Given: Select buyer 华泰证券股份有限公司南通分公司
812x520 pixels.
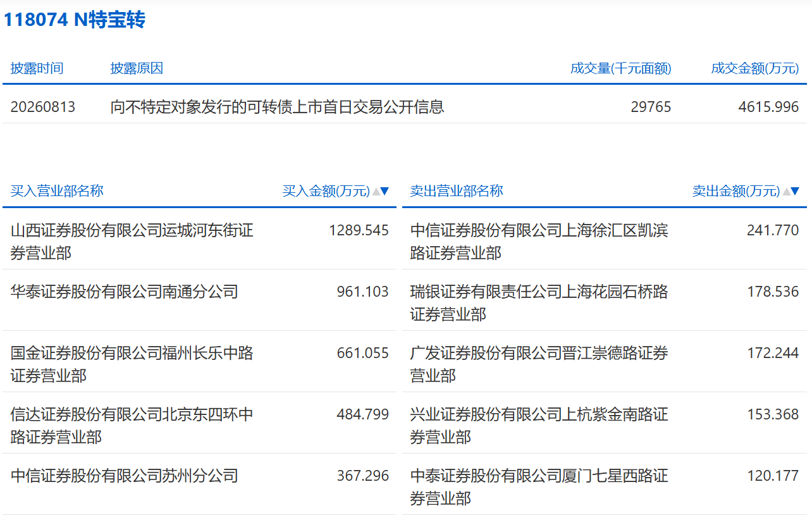Looking at the screenshot, I should [x=124, y=292].
